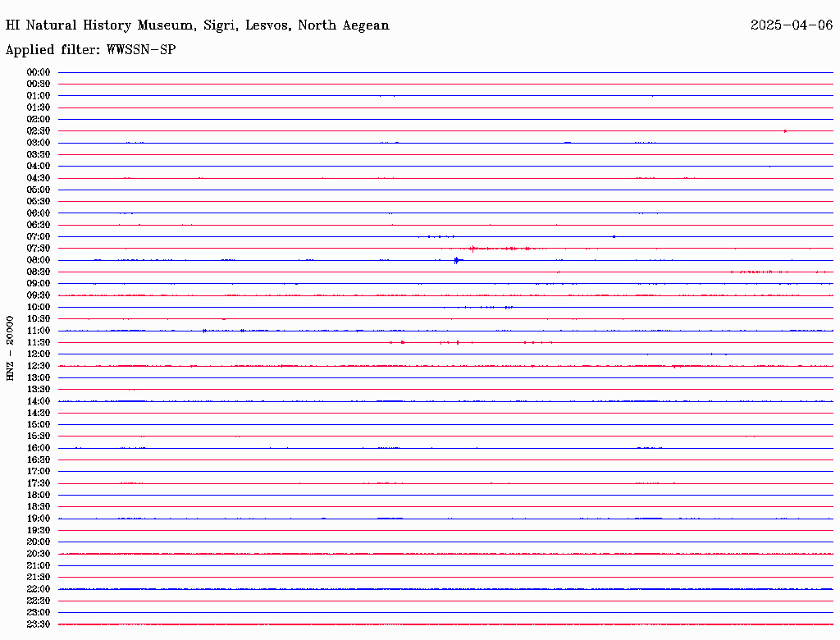Click the 12:00 time label

39,354
